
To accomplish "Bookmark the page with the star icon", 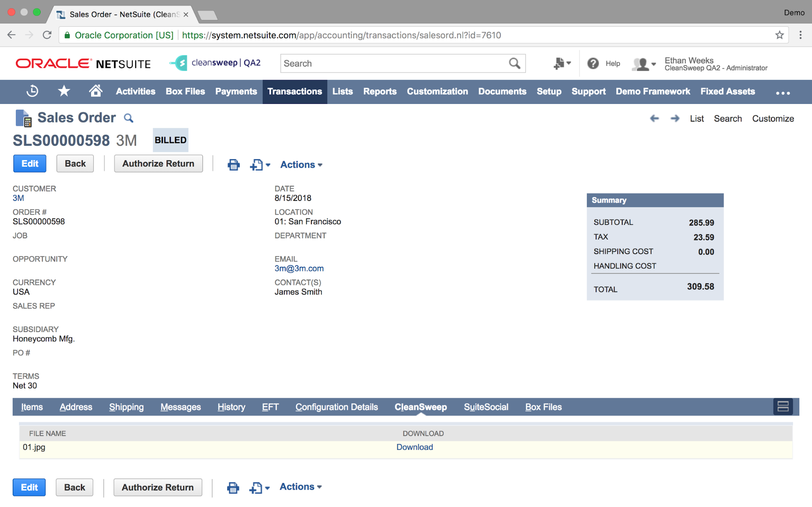I will coord(779,35).
